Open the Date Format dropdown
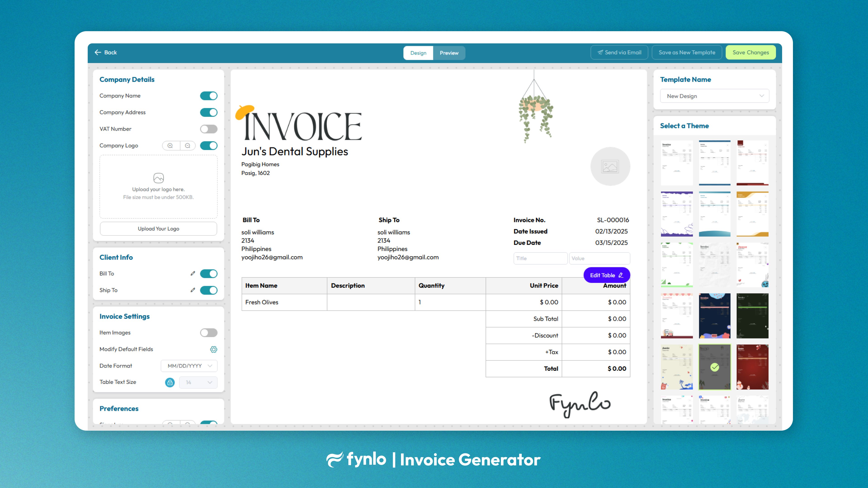This screenshot has width=868, height=488. tap(189, 366)
